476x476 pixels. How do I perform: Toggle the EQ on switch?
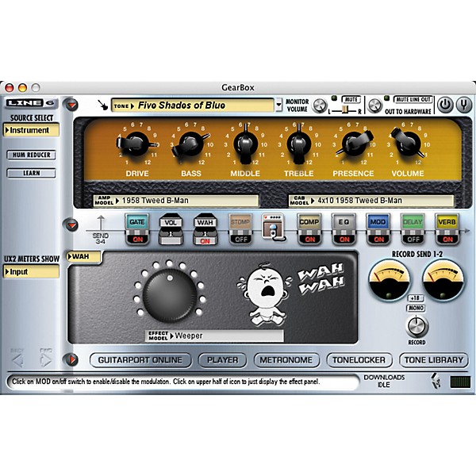tap(344, 239)
